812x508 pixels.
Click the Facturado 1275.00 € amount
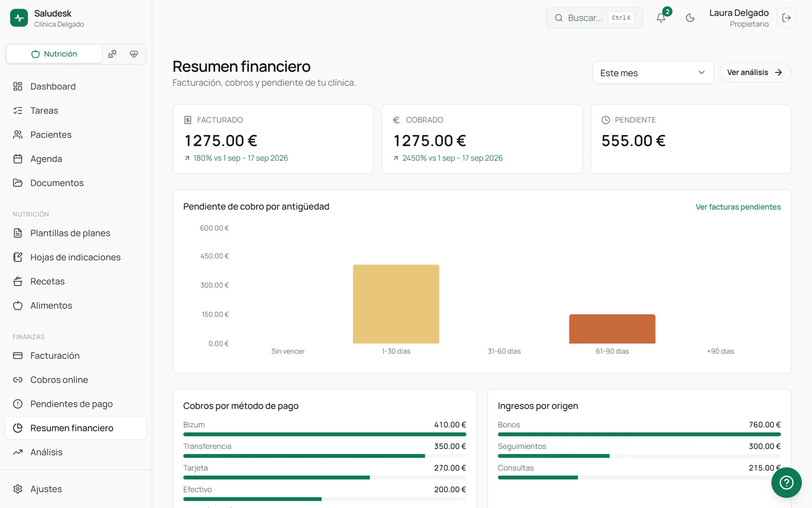point(221,141)
